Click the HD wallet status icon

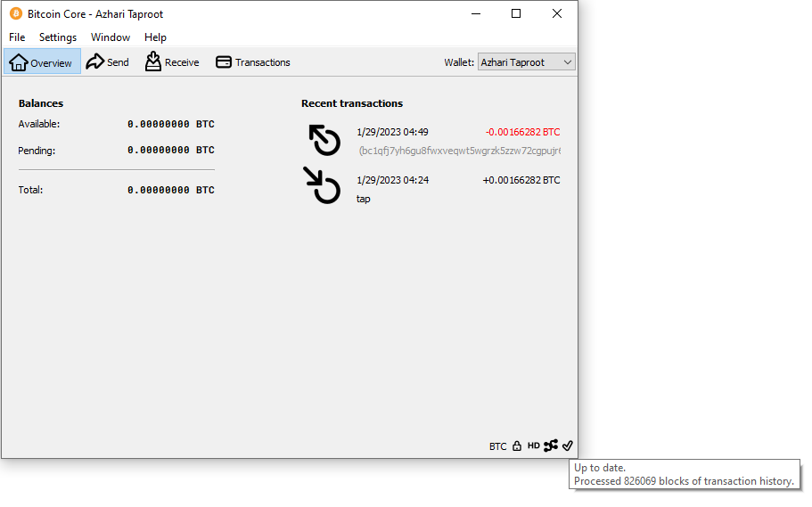coord(533,446)
